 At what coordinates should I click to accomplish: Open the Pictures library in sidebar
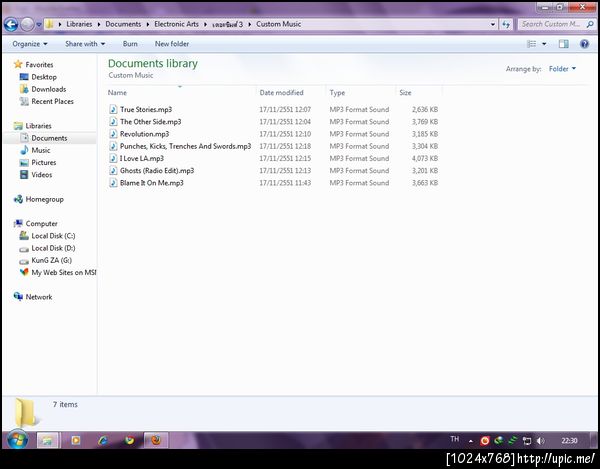[x=44, y=163]
